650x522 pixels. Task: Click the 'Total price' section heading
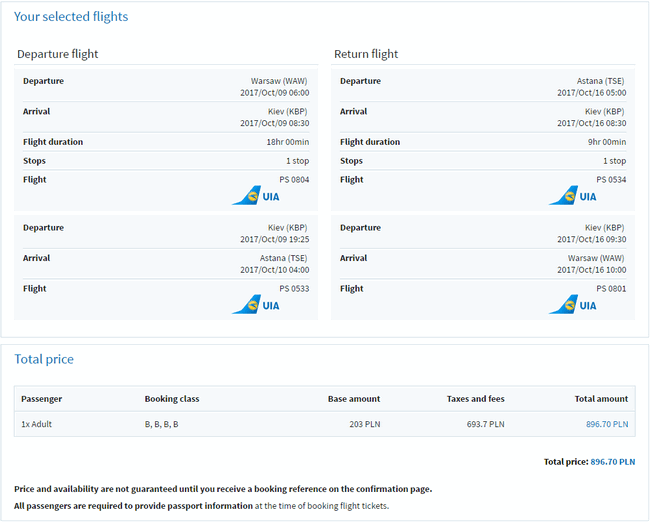coord(44,359)
